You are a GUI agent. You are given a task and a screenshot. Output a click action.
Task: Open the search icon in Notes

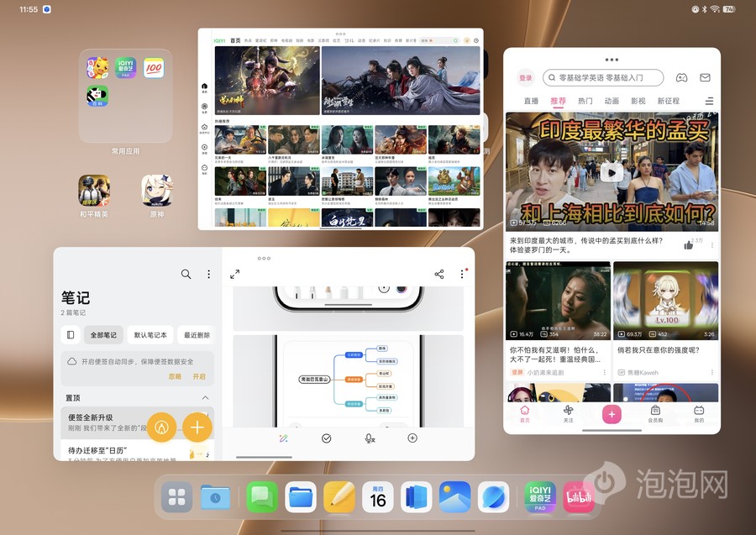click(x=186, y=274)
